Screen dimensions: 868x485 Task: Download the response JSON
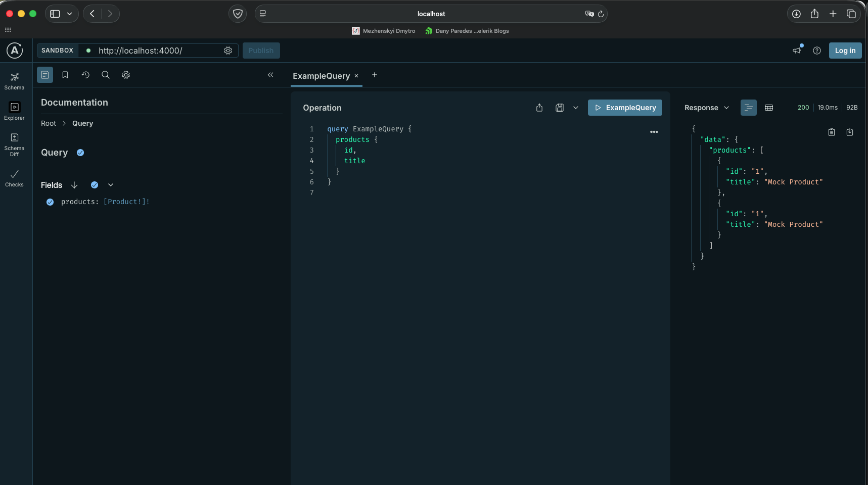point(850,132)
